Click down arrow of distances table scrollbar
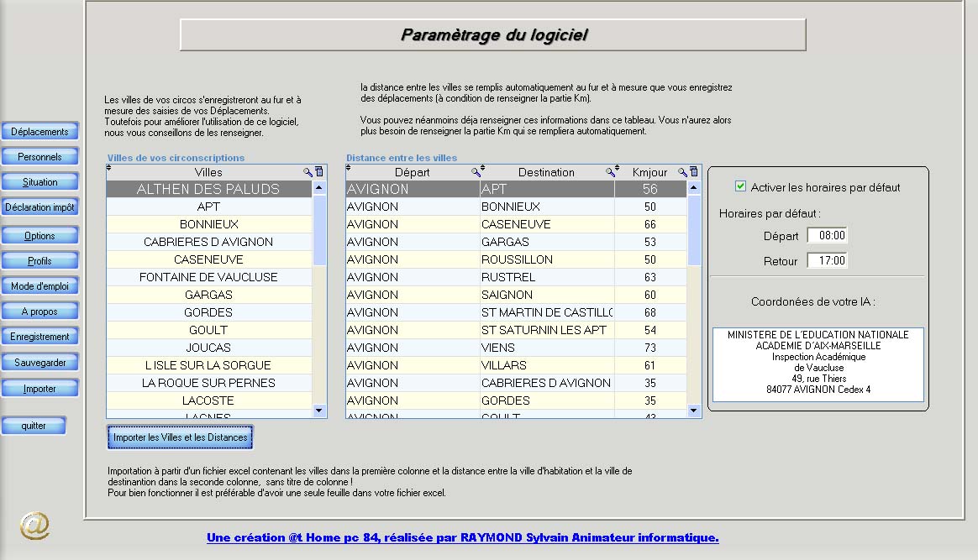 [x=694, y=411]
